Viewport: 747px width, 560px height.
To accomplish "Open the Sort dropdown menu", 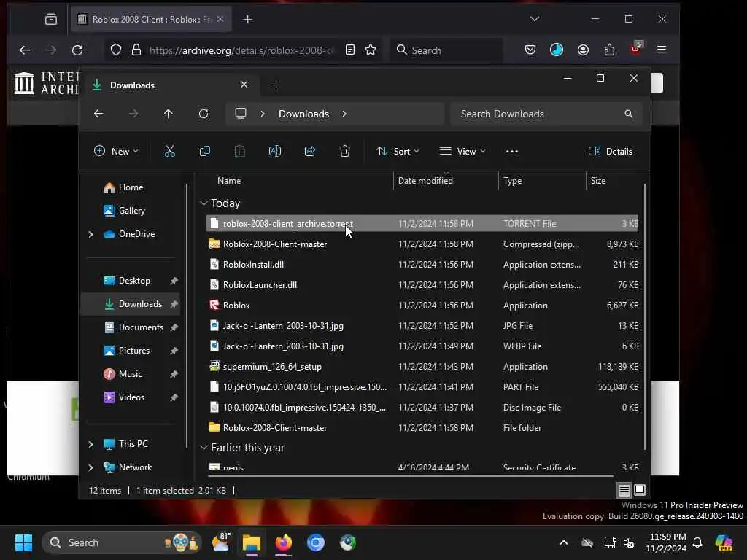I will tap(398, 152).
